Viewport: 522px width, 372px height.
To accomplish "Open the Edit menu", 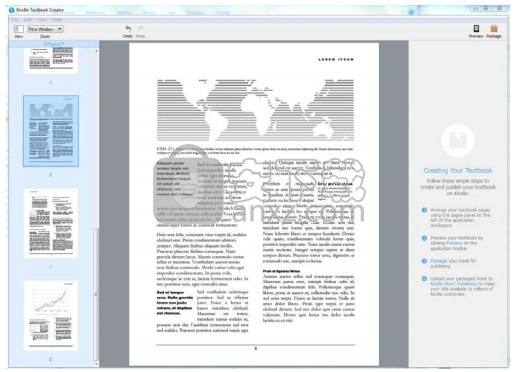I will tap(27, 20).
